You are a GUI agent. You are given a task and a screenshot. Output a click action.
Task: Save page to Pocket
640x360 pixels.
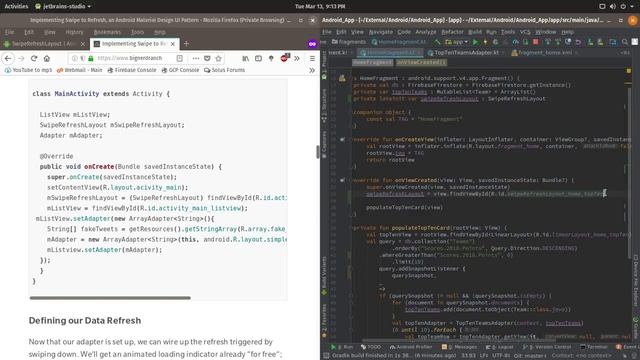pyautogui.click(x=207, y=58)
